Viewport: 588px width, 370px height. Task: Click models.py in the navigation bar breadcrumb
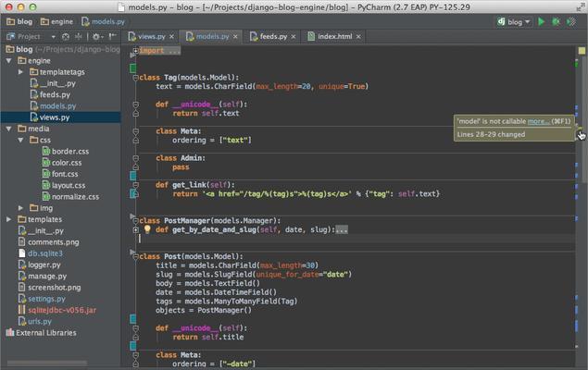click(103, 21)
